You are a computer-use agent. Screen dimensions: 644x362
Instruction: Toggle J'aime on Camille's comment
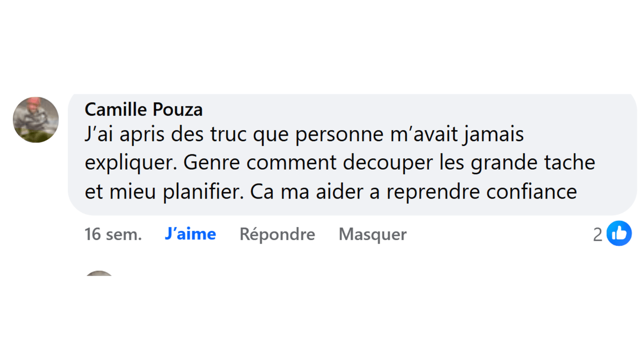tap(190, 234)
